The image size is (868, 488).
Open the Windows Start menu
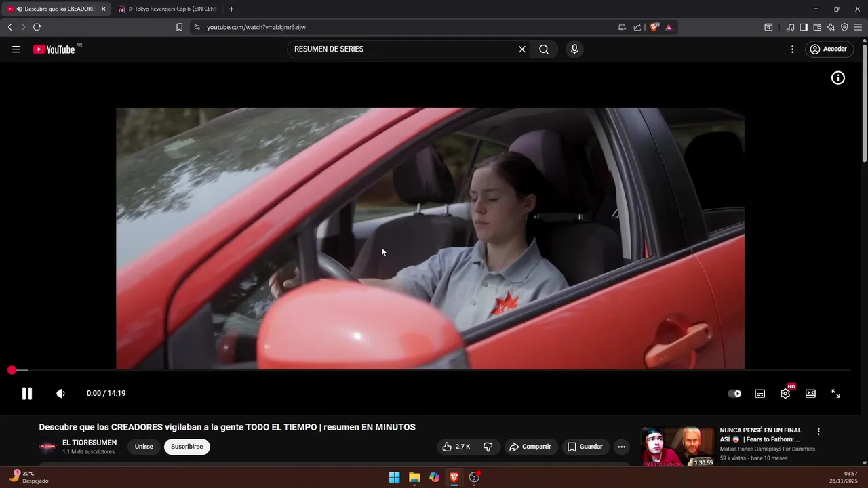[394, 477]
